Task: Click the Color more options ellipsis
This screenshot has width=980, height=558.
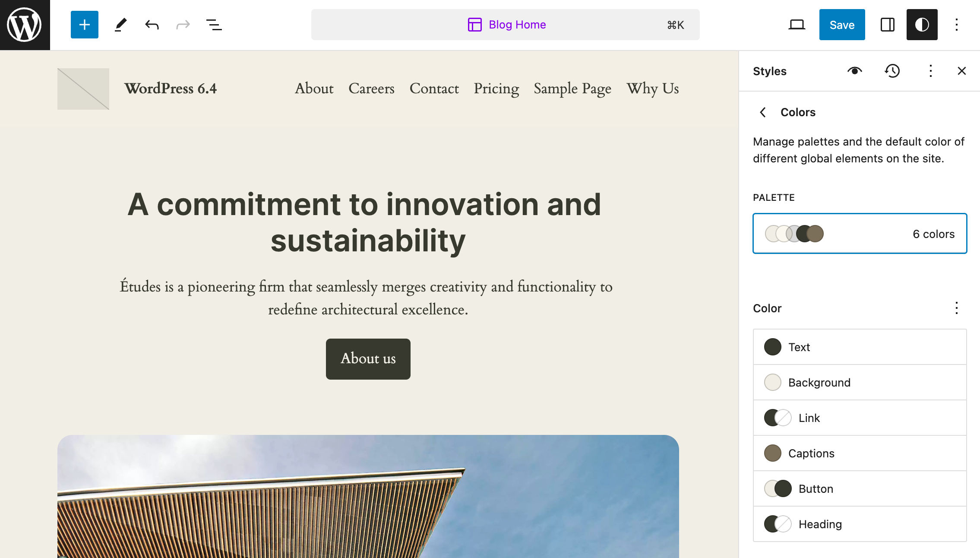Action: point(956,308)
